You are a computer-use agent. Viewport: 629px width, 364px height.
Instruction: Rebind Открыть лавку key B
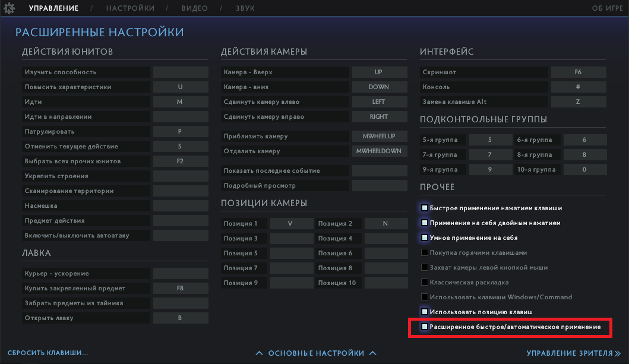point(181,318)
